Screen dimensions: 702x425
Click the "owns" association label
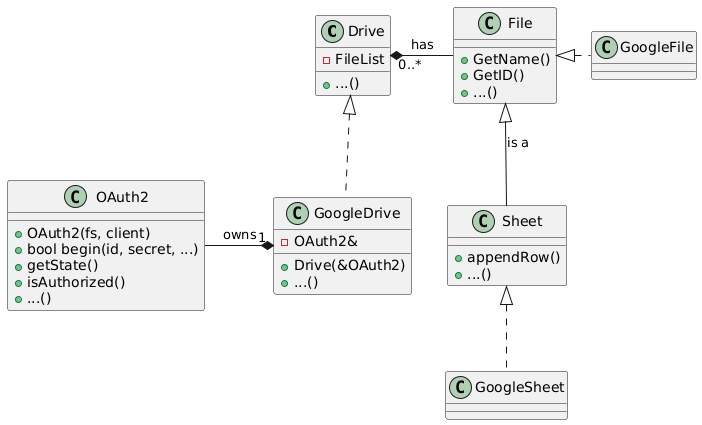pos(239,234)
